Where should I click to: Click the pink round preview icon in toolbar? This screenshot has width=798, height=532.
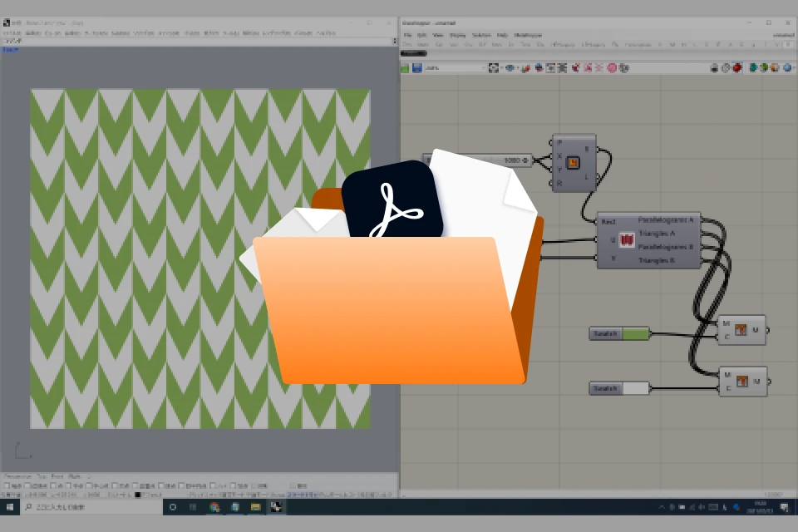coord(612,68)
